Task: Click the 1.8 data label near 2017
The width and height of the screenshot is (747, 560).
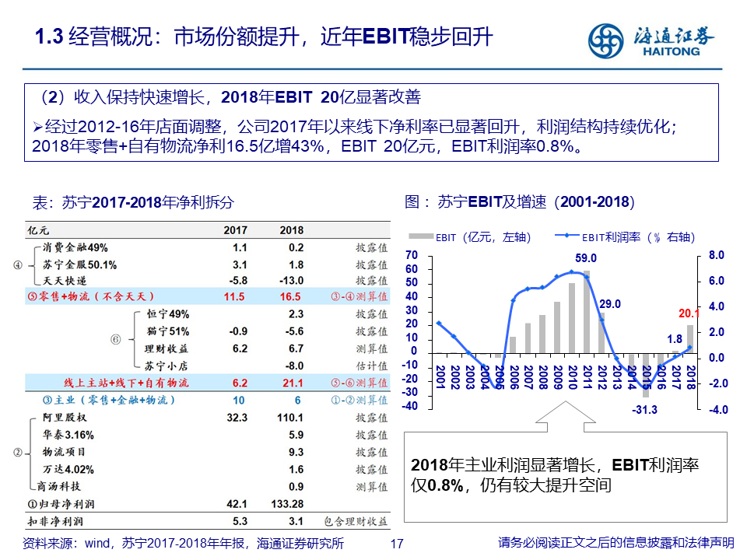Action: [675, 339]
